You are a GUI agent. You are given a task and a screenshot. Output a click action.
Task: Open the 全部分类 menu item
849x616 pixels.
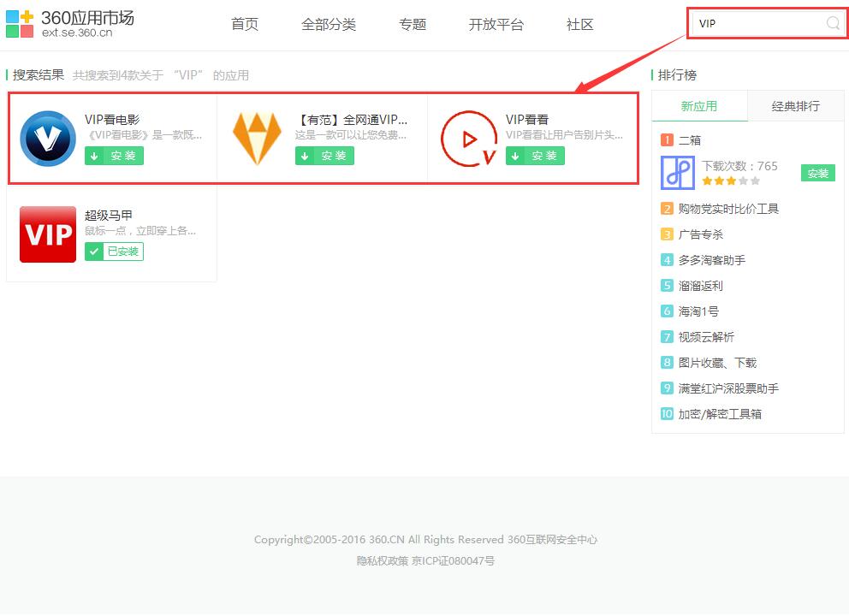point(329,25)
